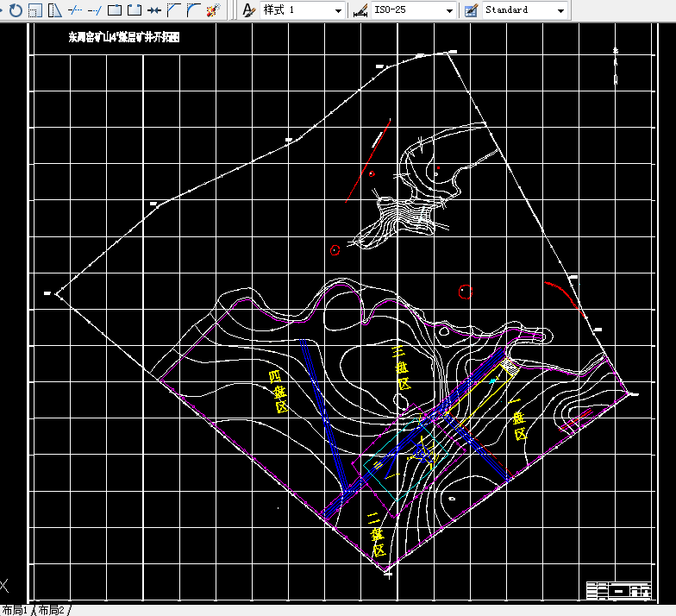Image resolution: width=676 pixels, height=616 pixels.
Task: Select the Stretch tool
Action: [x=55, y=10]
